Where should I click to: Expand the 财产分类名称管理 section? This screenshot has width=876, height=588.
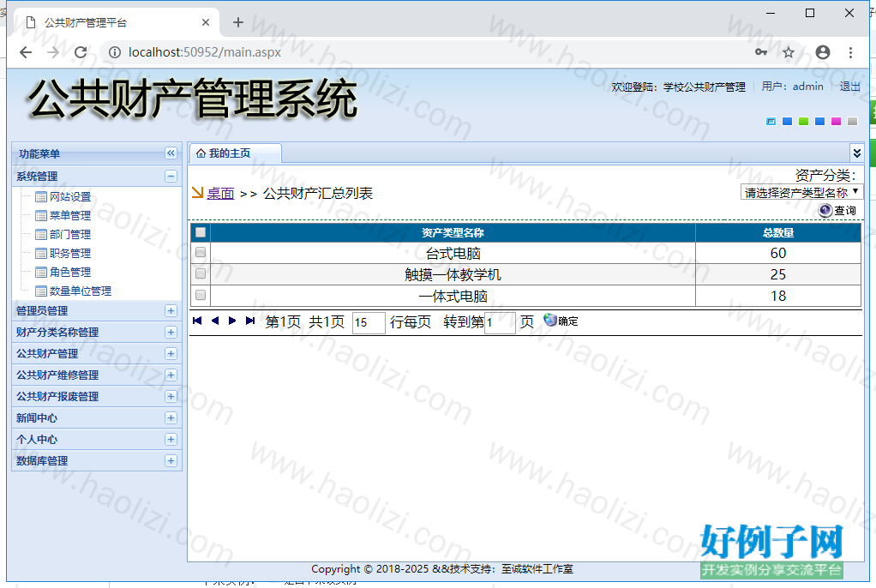171,332
